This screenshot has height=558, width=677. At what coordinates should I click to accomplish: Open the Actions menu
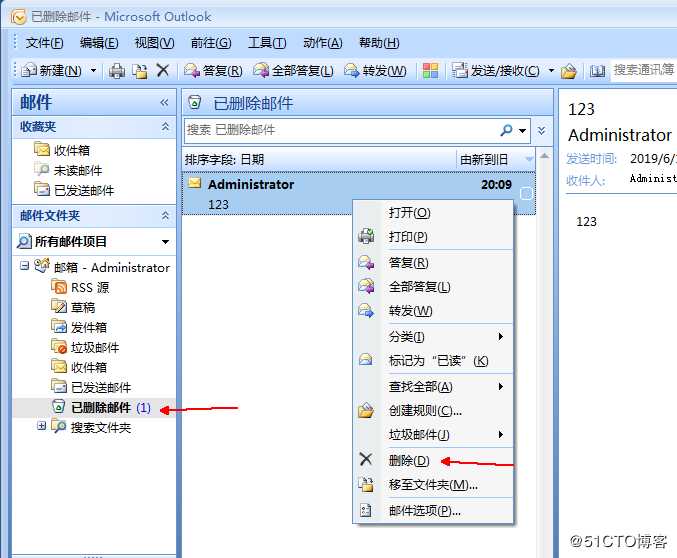[x=323, y=43]
